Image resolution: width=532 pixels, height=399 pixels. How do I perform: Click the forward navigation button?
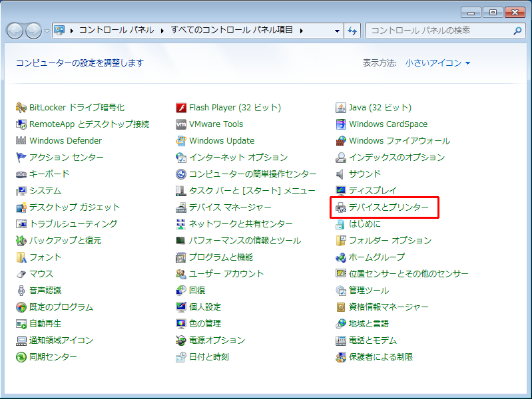pyautogui.click(x=33, y=31)
